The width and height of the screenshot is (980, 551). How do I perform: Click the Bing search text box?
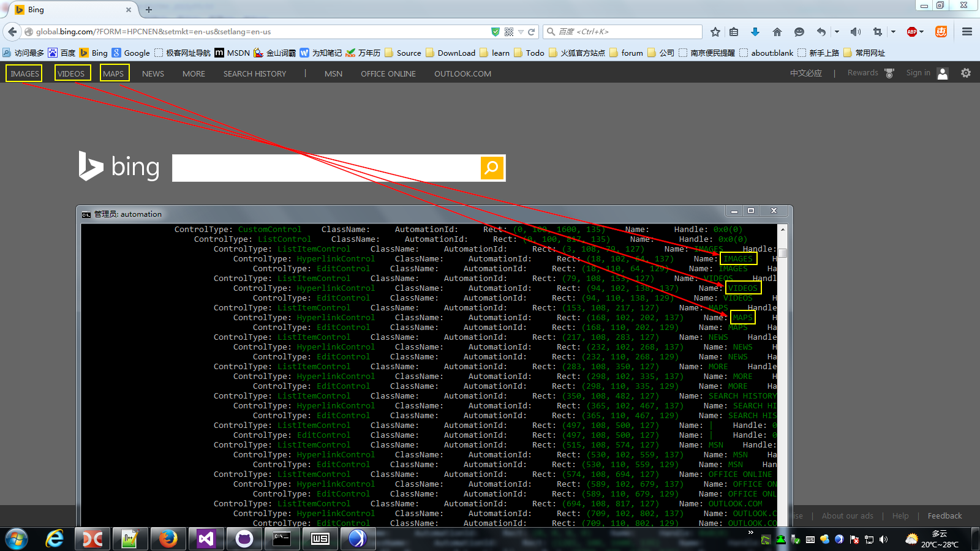pyautogui.click(x=326, y=168)
